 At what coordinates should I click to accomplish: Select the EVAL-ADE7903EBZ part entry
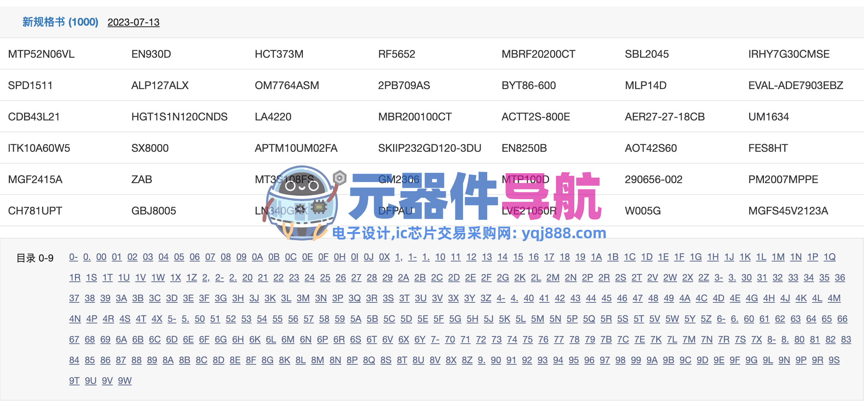pos(795,86)
